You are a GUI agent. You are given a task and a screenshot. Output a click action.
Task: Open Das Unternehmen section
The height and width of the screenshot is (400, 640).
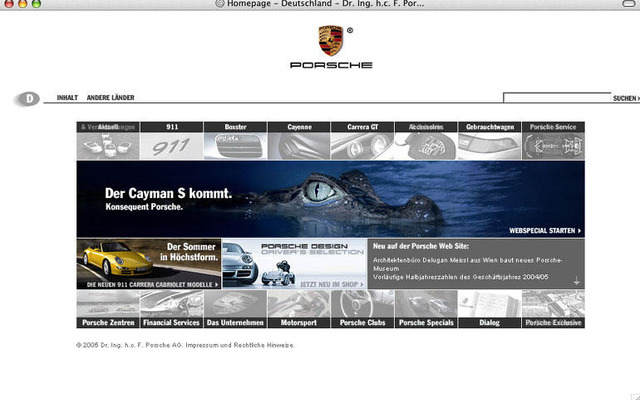coord(235,322)
